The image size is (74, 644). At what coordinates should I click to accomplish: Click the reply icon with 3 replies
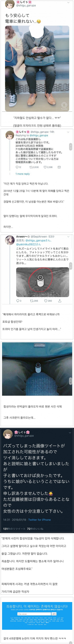(18, 301)
